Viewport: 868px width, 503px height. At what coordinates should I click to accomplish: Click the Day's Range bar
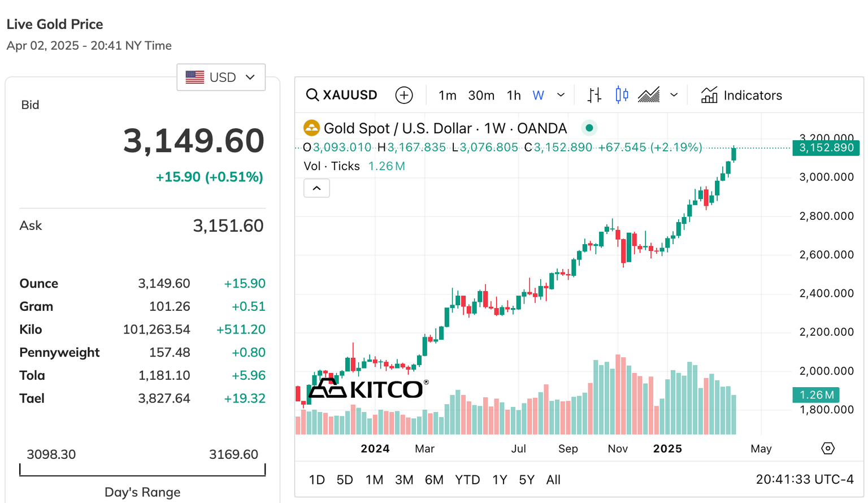pyautogui.click(x=142, y=470)
